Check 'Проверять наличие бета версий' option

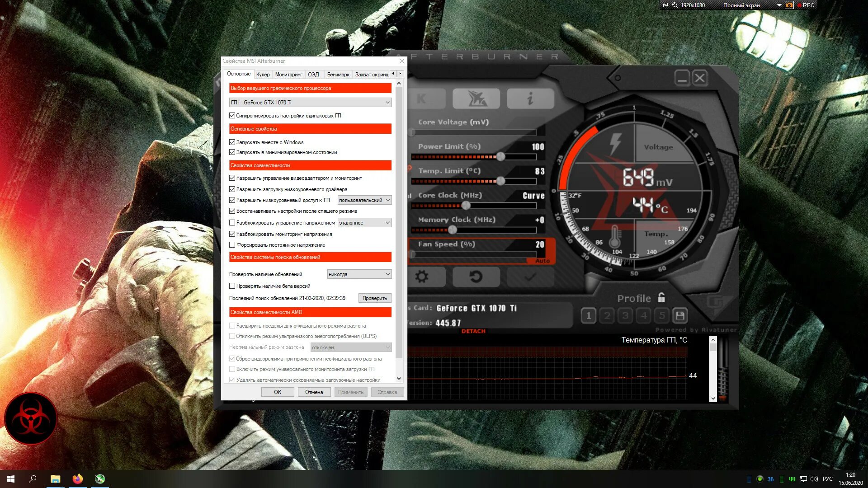coord(232,286)
